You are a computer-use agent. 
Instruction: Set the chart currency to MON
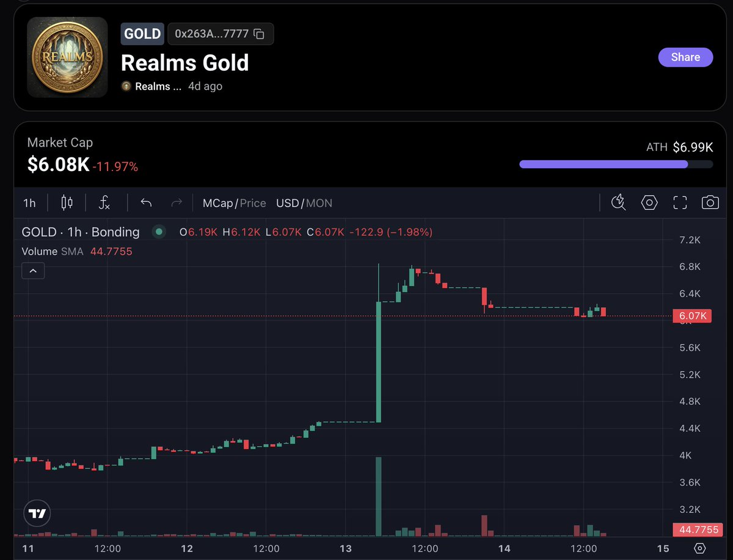(319, 203)
